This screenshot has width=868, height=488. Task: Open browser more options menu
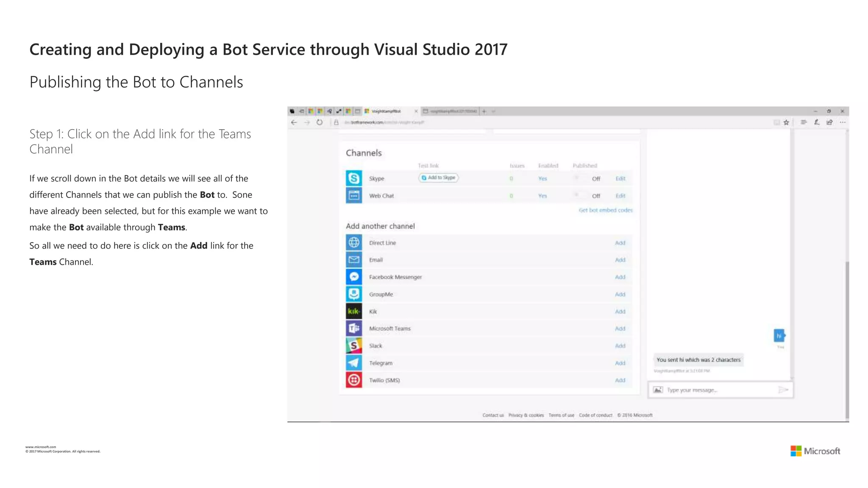[843, 122]
